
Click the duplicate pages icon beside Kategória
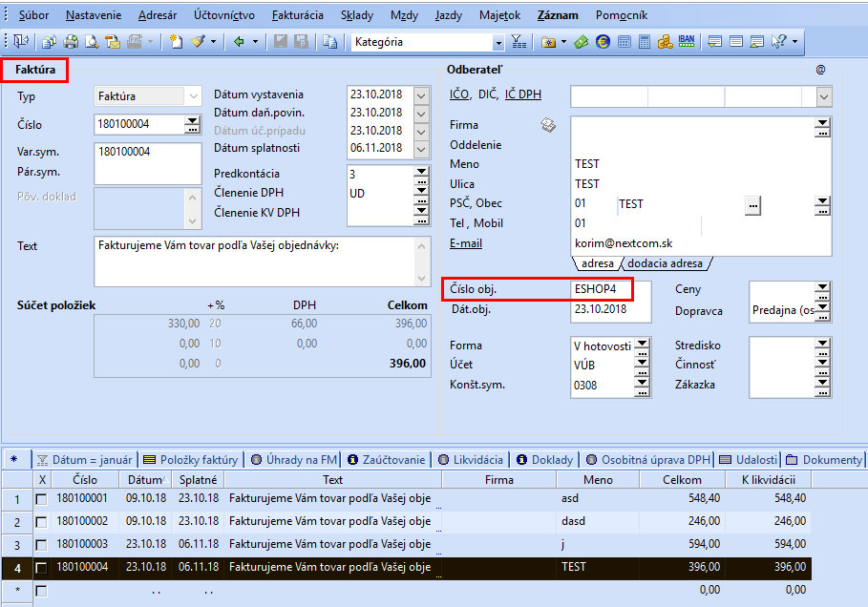coord(330,41)
